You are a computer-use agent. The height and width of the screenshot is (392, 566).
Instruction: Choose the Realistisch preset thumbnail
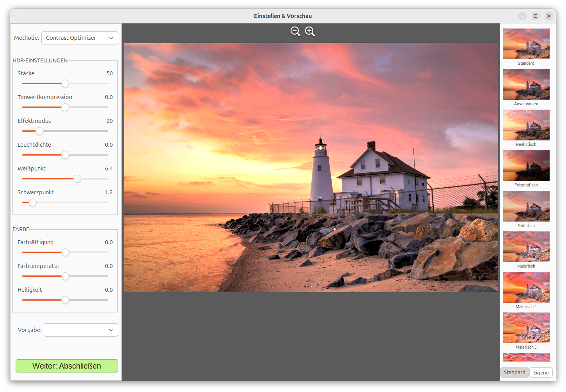pyautogui.click(x=526, y=125)
